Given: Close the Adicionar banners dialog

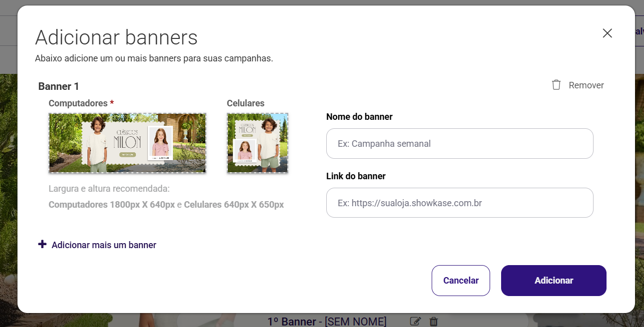Looking at the screenshot, I should [607, 33].
